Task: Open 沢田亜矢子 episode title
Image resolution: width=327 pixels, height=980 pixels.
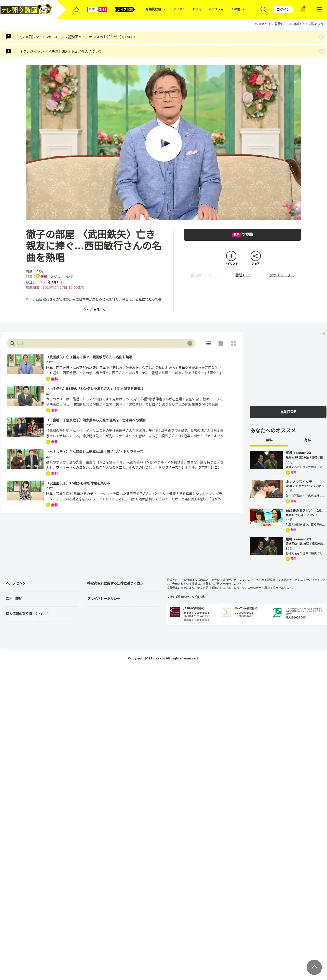Action: pyautogui.click(x=79, y=483)
